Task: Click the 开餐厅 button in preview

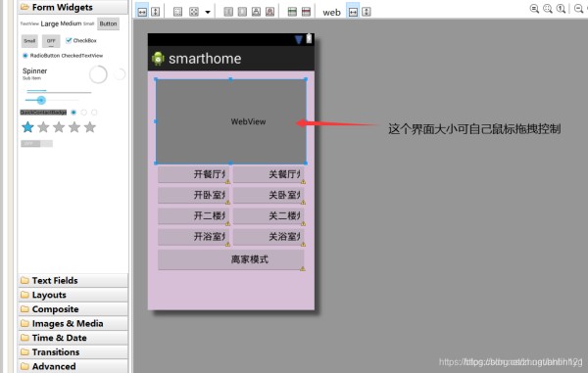Action: (194, 174)
